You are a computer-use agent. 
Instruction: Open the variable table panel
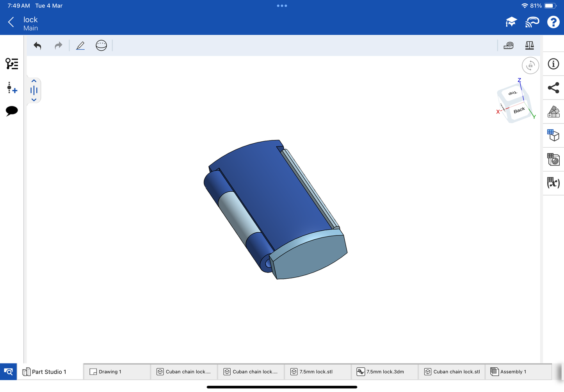click(x=553, y=183)
